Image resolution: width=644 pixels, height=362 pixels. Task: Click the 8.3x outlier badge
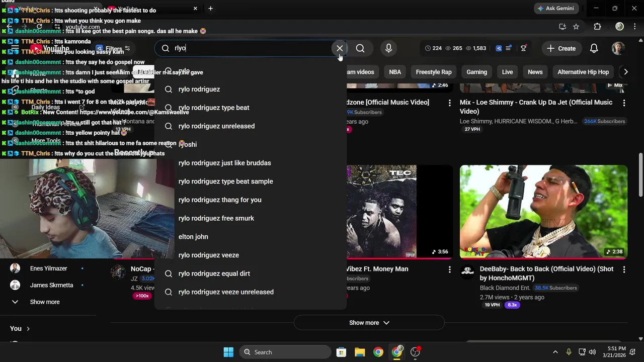coord(512,305)
